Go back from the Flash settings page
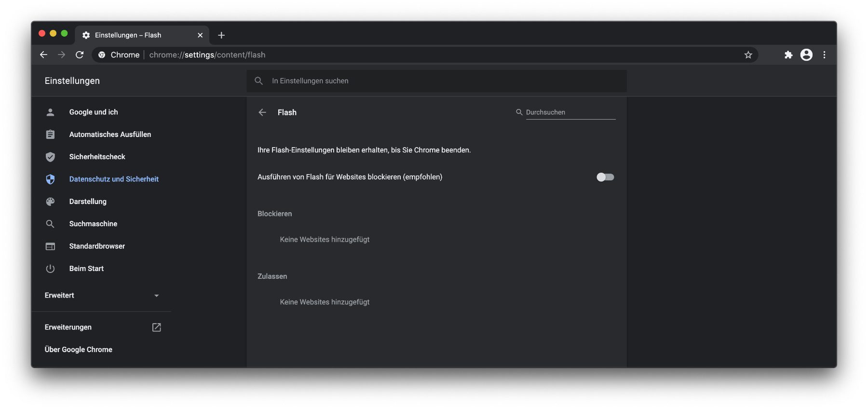Image resolution: width=868 pixels, height=409 pixels. (x=262, y=112)
